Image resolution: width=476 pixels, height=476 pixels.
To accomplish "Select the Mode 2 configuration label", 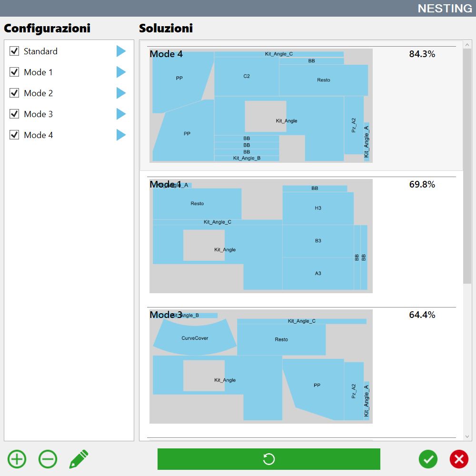I will tap(38, 93).
